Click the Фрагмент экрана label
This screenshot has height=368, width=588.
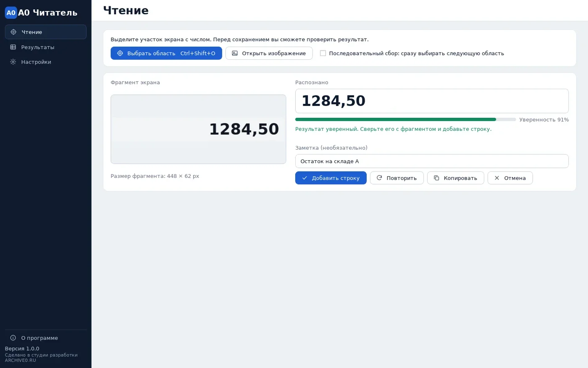(135, 82)
